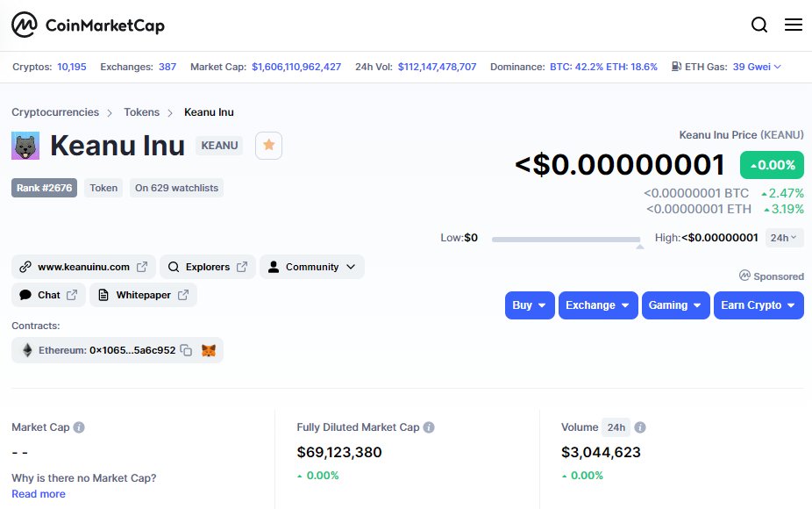Click the CoinMarketCap logo

(88, 25)
